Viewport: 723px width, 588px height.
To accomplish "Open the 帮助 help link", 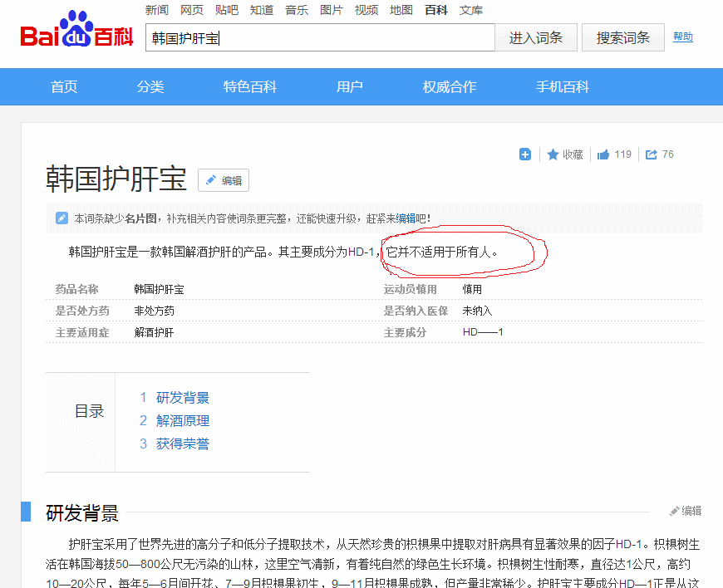I will point(683,37).
